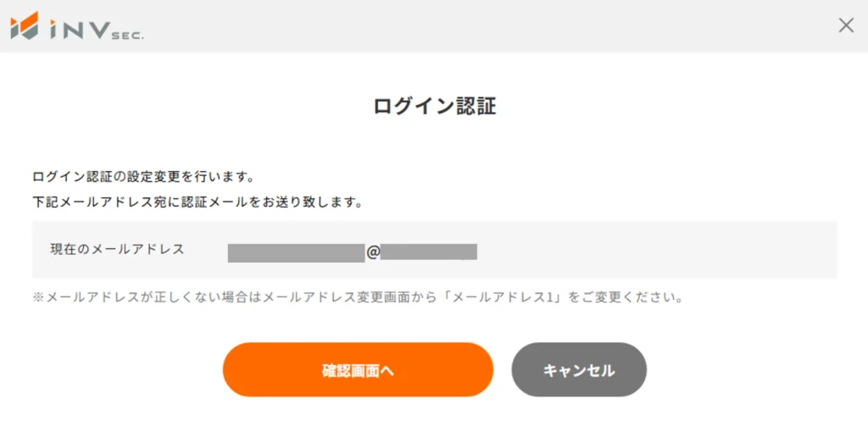The width and height of the screenshot is (868, 443).
Task: Click the 現在のメールアドレス label
Action: coord(117,249)
